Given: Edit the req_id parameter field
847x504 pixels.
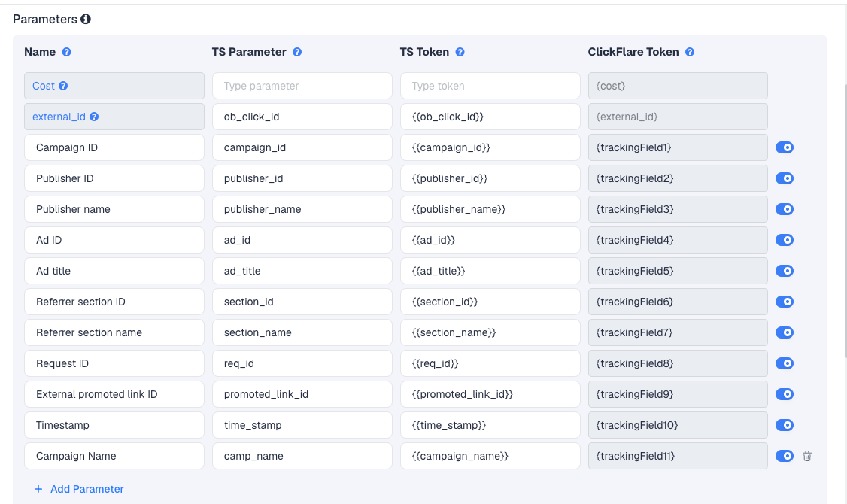Looking at the screenshot, I should 302,363.
